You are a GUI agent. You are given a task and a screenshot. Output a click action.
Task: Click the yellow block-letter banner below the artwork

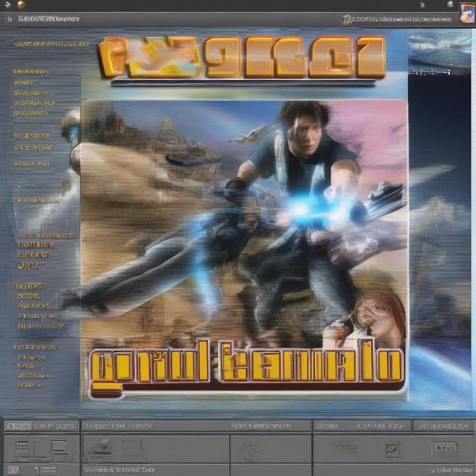point(248,367)
